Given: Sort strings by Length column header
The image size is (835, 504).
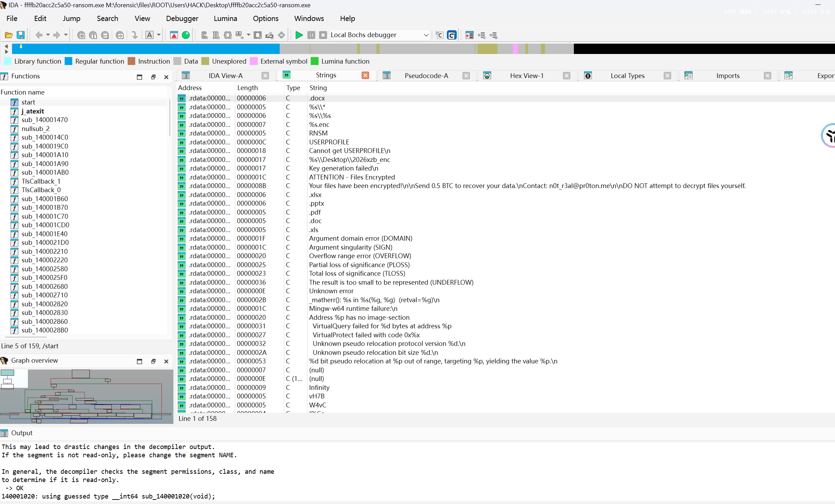Looking at the screenshot, I should [x=259, y=88].
